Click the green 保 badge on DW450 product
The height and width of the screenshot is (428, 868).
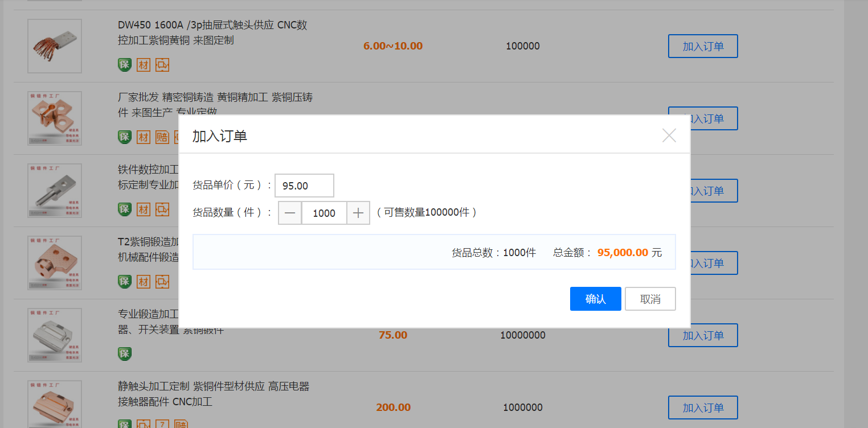[x=125, y=65]
